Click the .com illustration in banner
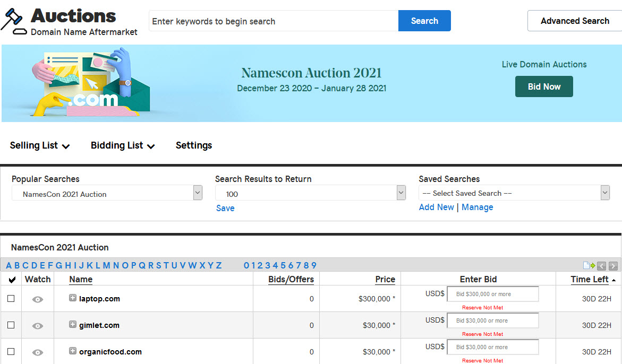Viewport: 622px width, 364px height. pyautogui.click(x=92, y=82)
